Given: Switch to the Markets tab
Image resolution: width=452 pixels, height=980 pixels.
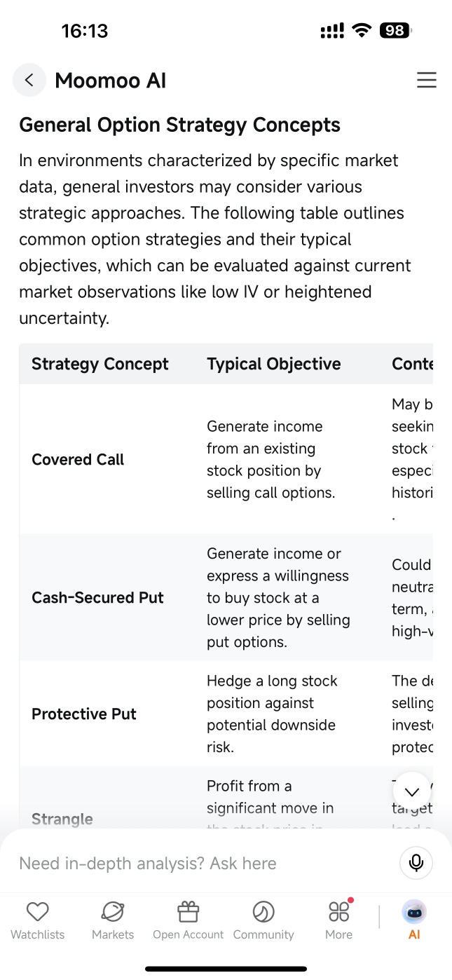Looking at the screenshot, I should pyautogui.click(x=113, y=920).
